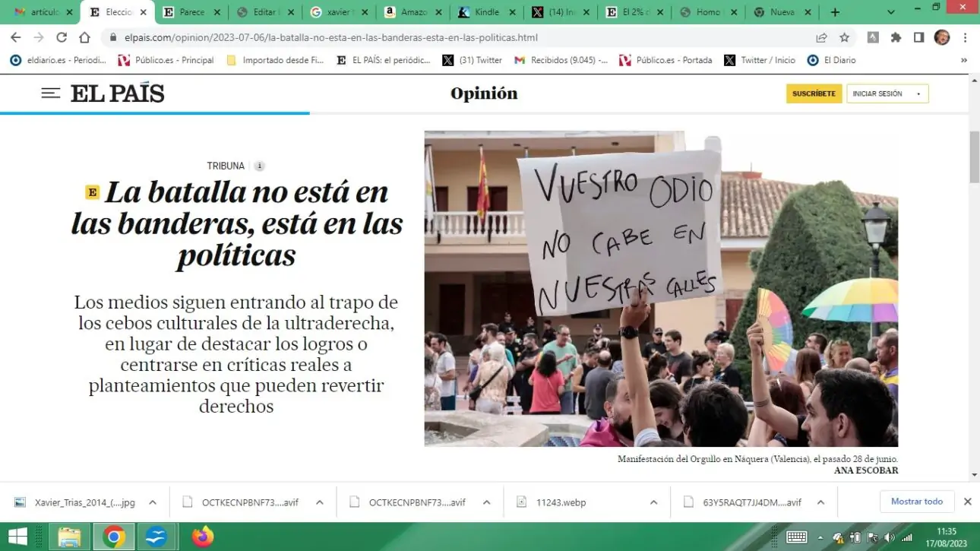Open the browser home page
The height and width of the screenshot is (551, 980).
(x=84, y=37)
